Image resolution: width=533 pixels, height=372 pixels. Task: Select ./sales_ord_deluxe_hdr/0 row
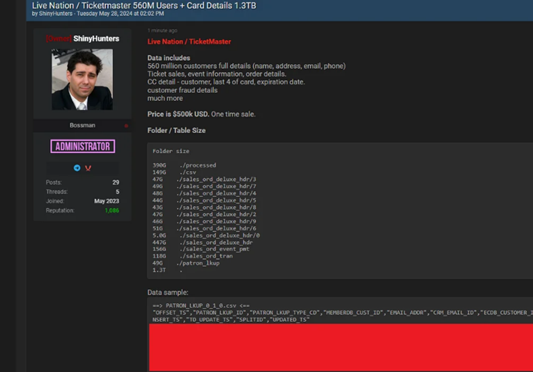pyautogui.click(x=206, y=235)
